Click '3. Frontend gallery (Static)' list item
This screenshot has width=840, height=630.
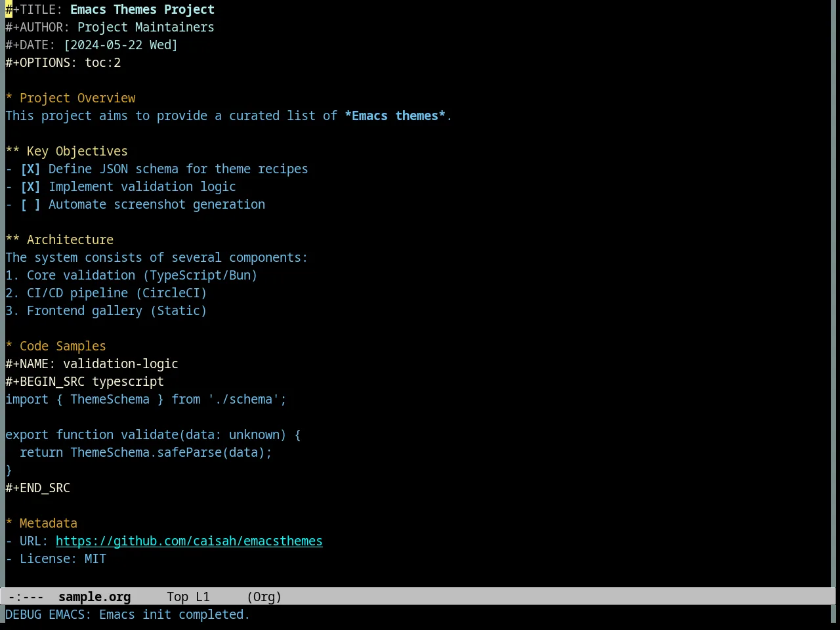[106, 311]
